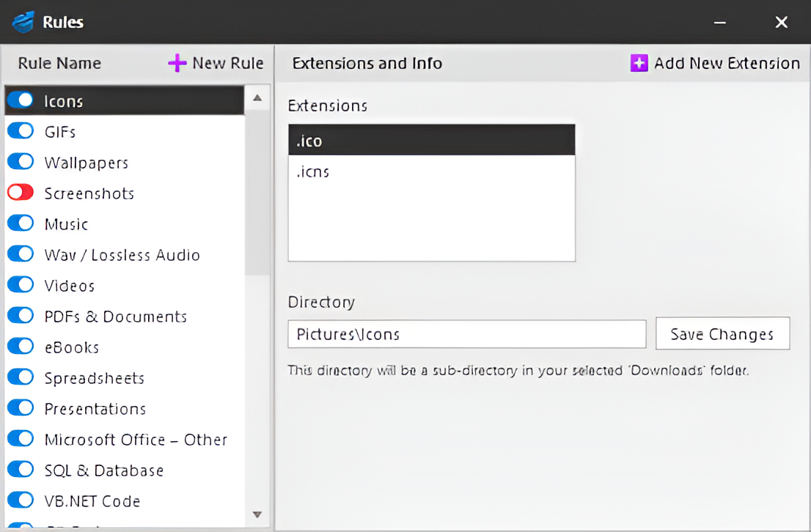Select Wav / Lossless Audio rule name
Screen dimensions: 811x532
[x=122, y=255]
